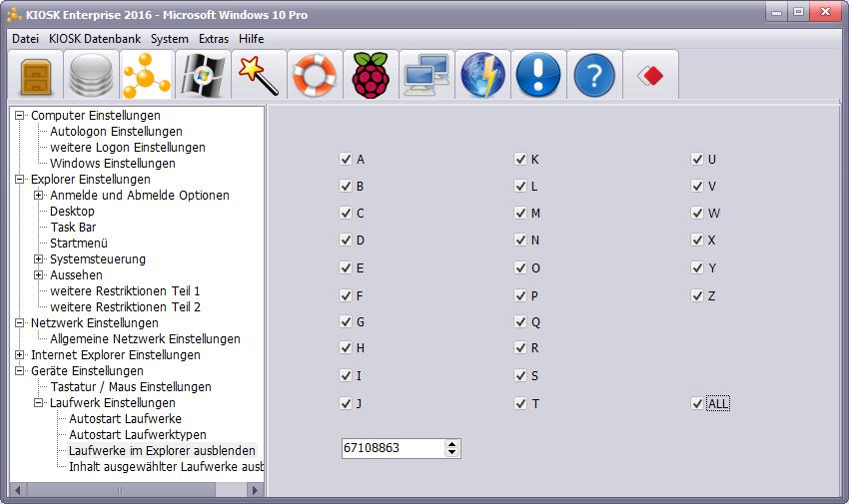Screen dimensions: 849x504
Task: Select weitere Restriktionen Teil 2
Action: tap(125, 306)
